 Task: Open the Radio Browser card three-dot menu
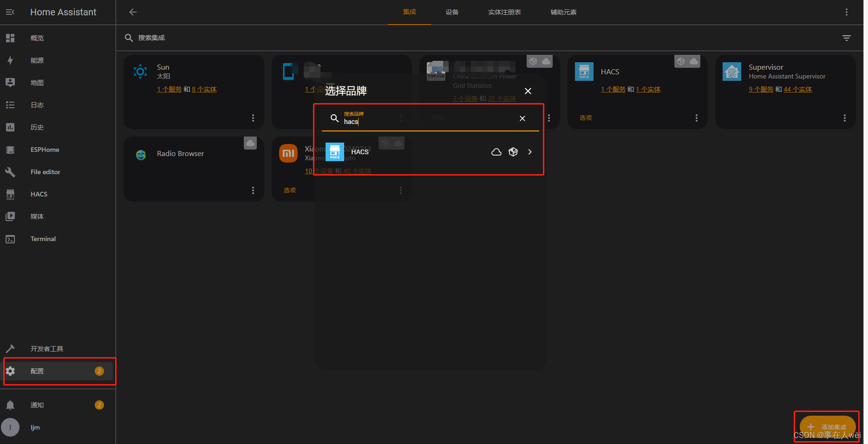tap(253, 190)
